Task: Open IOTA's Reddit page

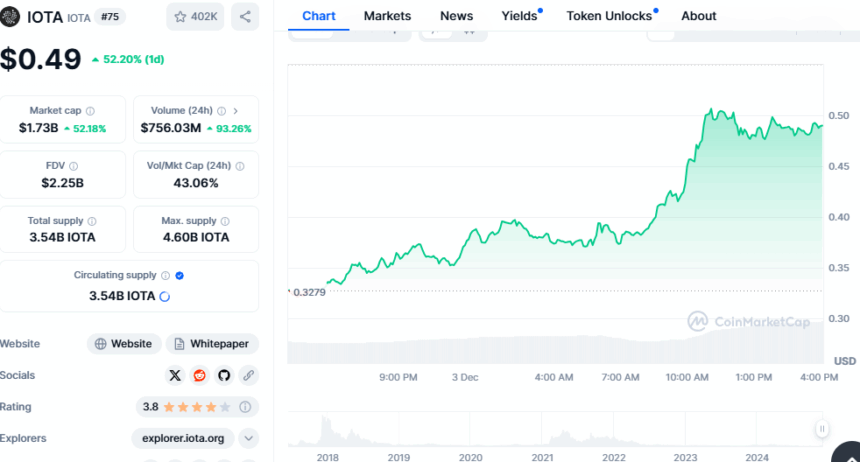Action: 200,375
